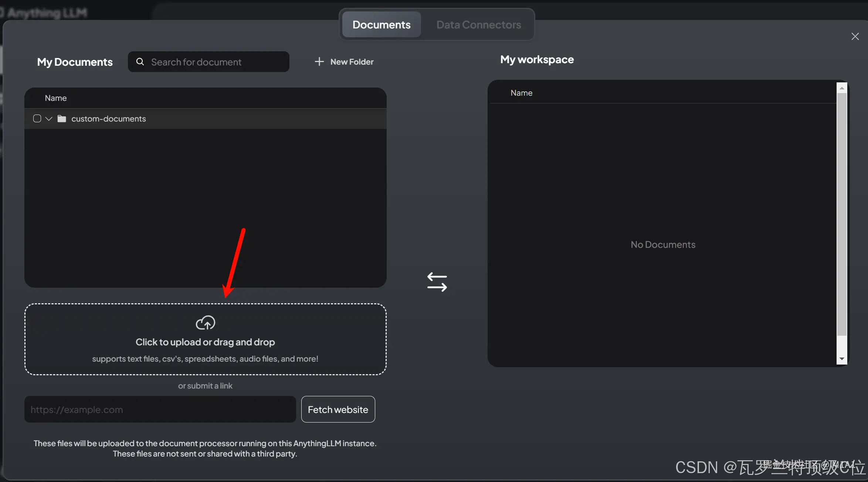This screenshot has height=482, width=868.
Task: Click the Name column header in My Documents
Action: (x=56, y=98)
